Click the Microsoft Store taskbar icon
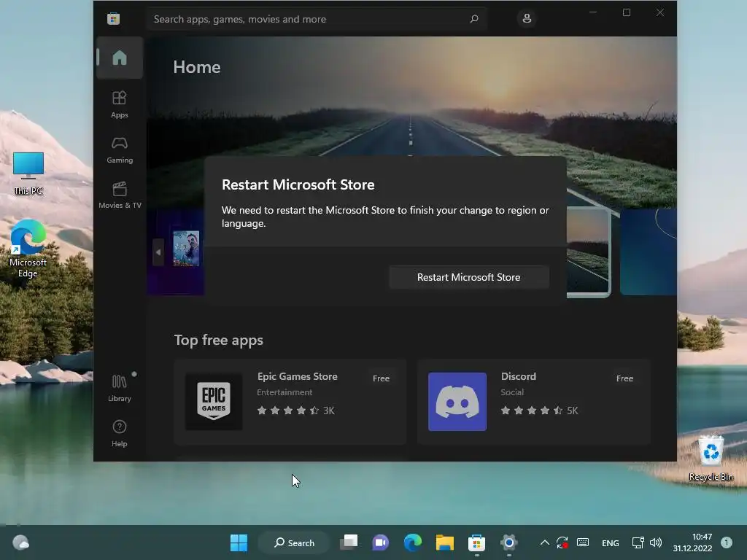The width and height of the screenshot is (747, 560). pos(476,542)
